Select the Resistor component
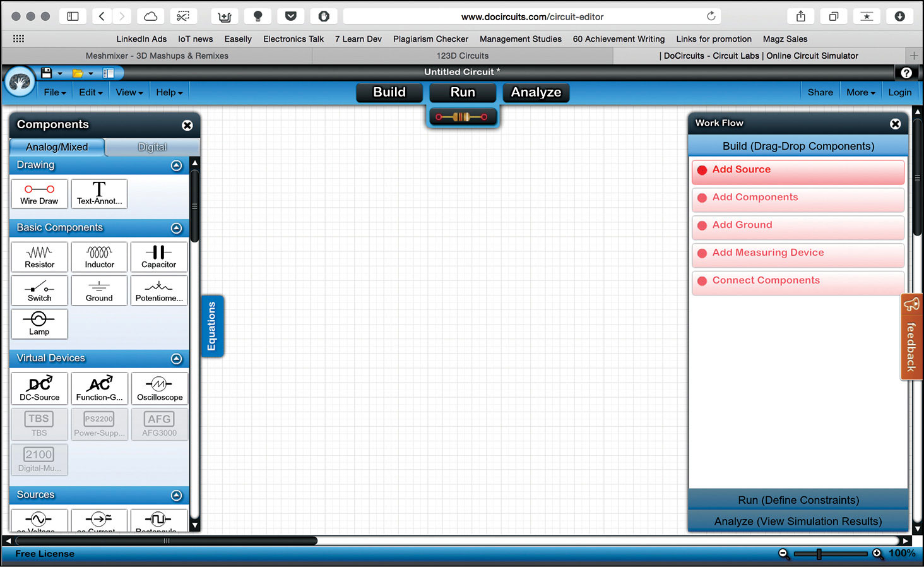Image resolution: width=924 pixels, height=567 pixels. pos(39,257)
